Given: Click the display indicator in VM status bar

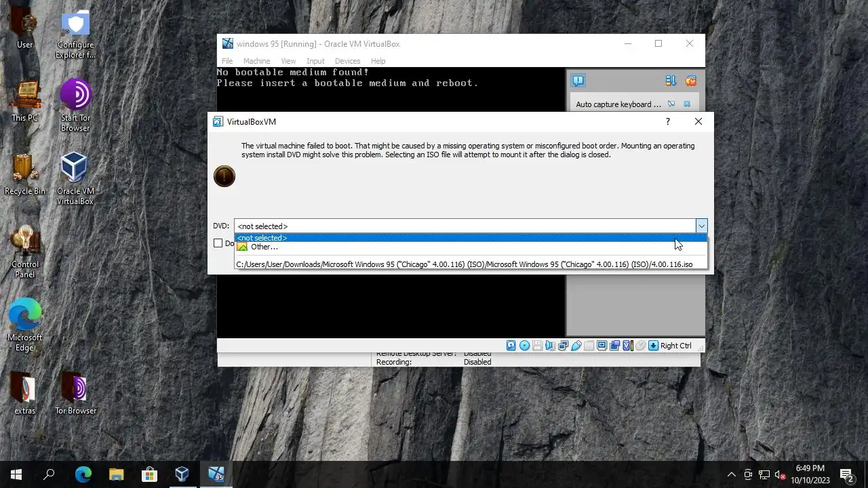Looking at the screenshot, I should point(601,346).
